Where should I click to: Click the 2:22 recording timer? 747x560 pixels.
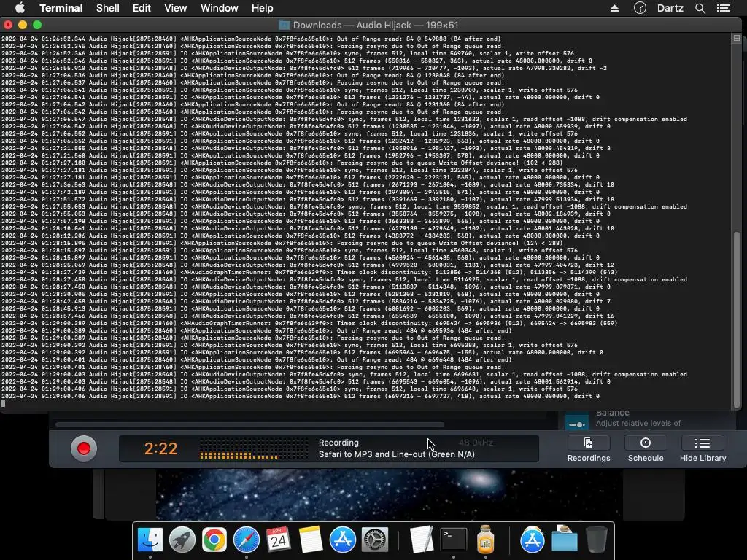pos(160,448)
